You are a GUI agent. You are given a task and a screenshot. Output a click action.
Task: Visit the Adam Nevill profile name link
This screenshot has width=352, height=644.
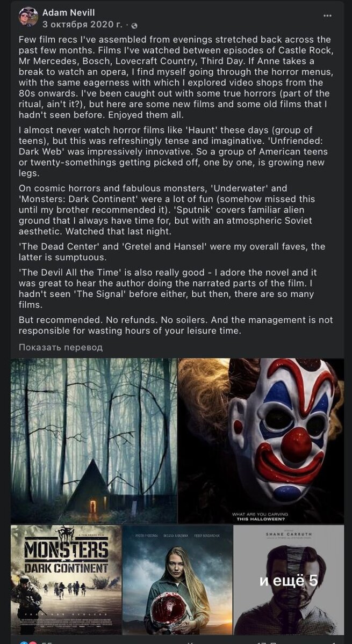point(68,12)
